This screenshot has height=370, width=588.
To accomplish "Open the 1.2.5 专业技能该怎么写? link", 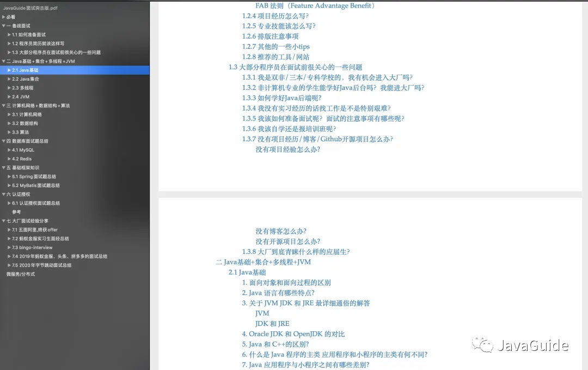I will click(279, 26).
